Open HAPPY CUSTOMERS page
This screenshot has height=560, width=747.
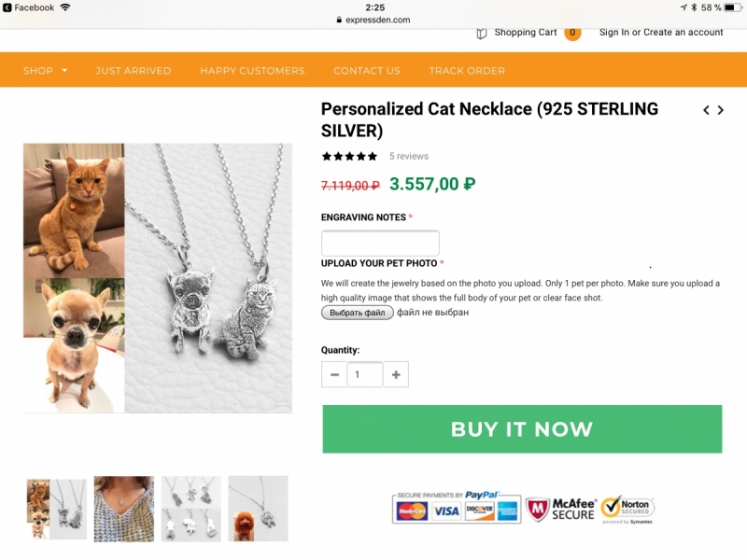tap(252, 70)
